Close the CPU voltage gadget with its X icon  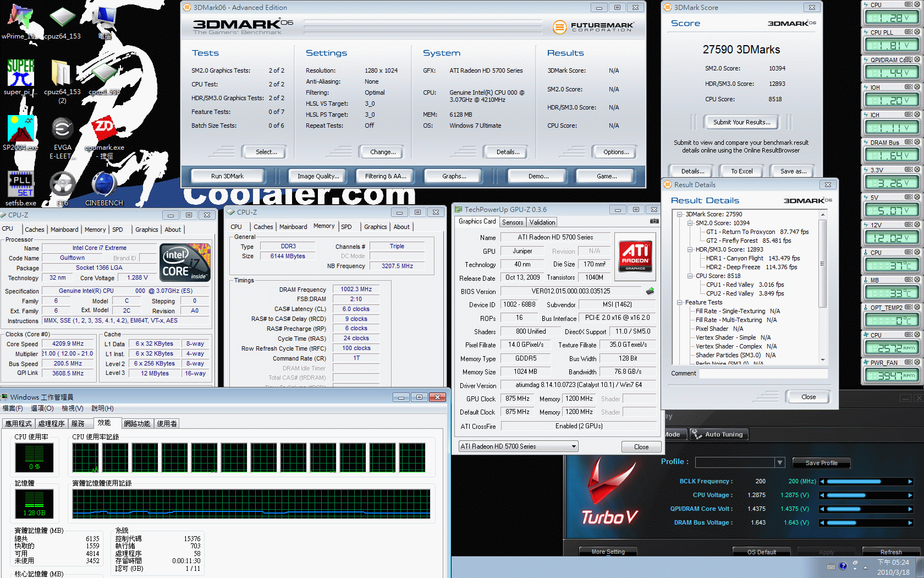917,4
